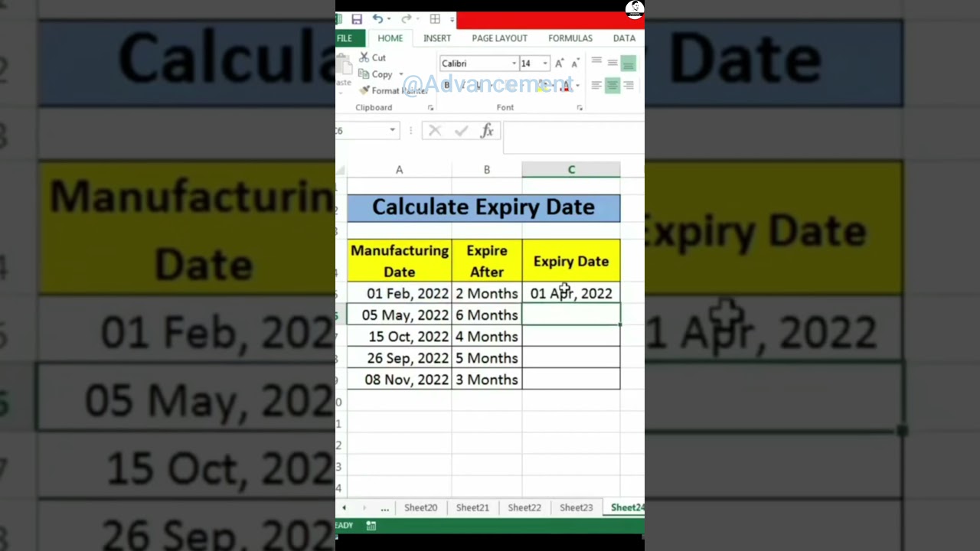Switch to the PAGE LAYOUT ribbon tab

[500, 38]
